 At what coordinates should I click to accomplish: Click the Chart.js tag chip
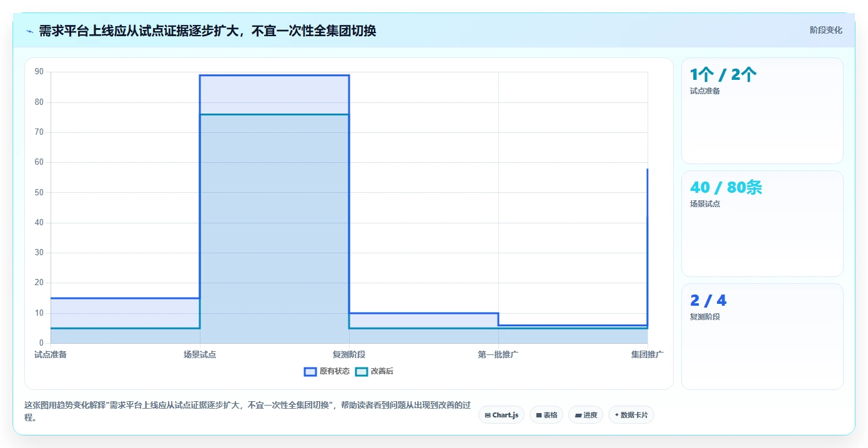tap(501, 415)
